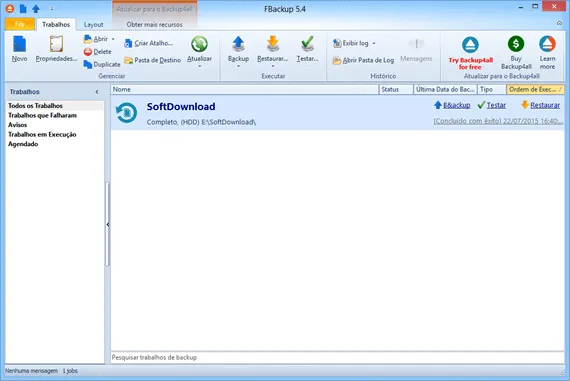Screen dimensions: 570x381
Task: Click Atualizar para o Backup4all title tab
Action: (154, 9)
